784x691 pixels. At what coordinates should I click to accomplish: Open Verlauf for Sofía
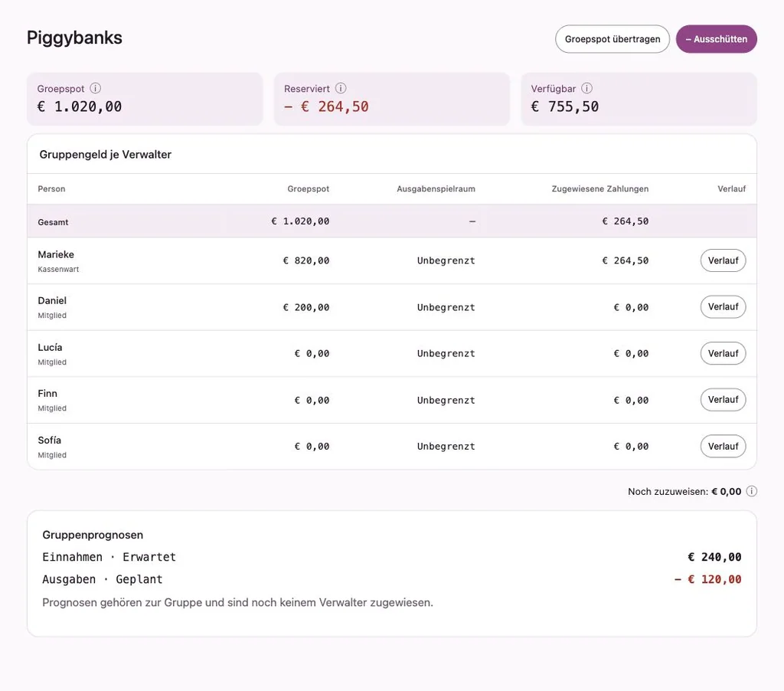coord(723,447)
